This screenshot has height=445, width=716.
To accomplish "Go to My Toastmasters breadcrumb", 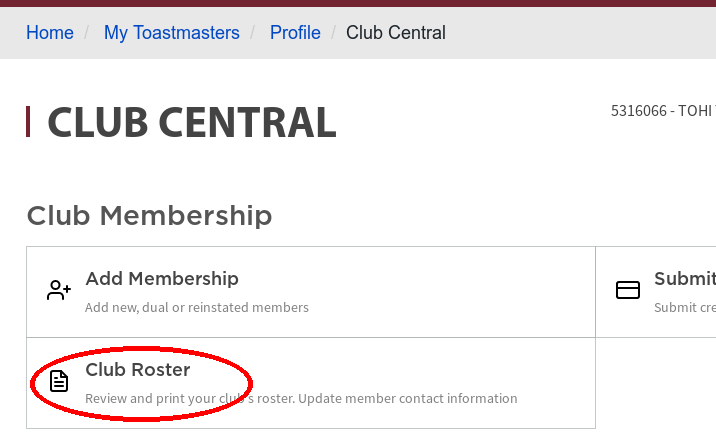I will [x=172, y=33].
